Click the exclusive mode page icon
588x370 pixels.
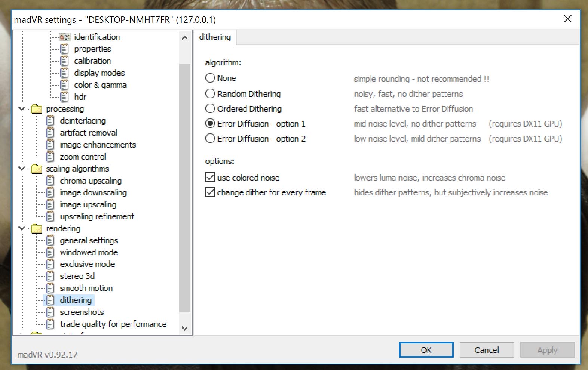(50, 264)
